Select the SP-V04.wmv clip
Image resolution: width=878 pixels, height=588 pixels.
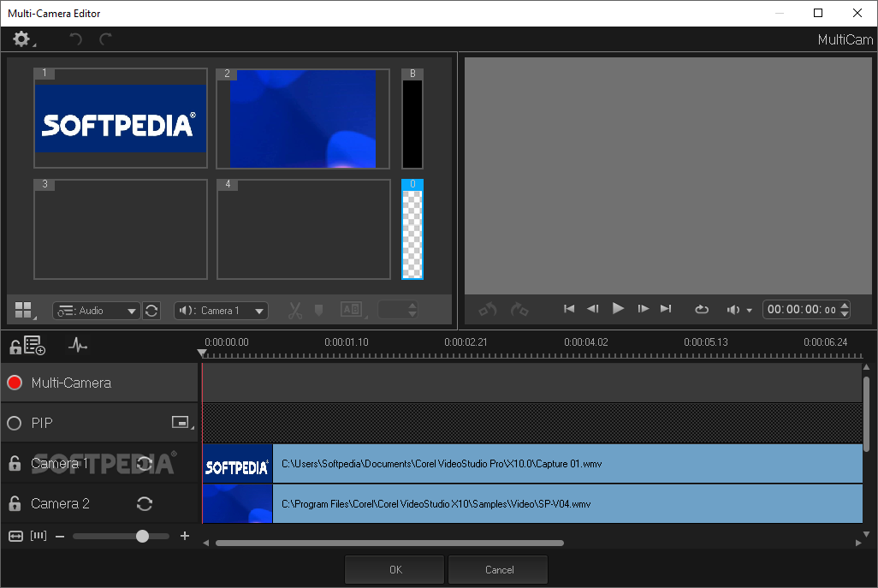coord(532,504)
